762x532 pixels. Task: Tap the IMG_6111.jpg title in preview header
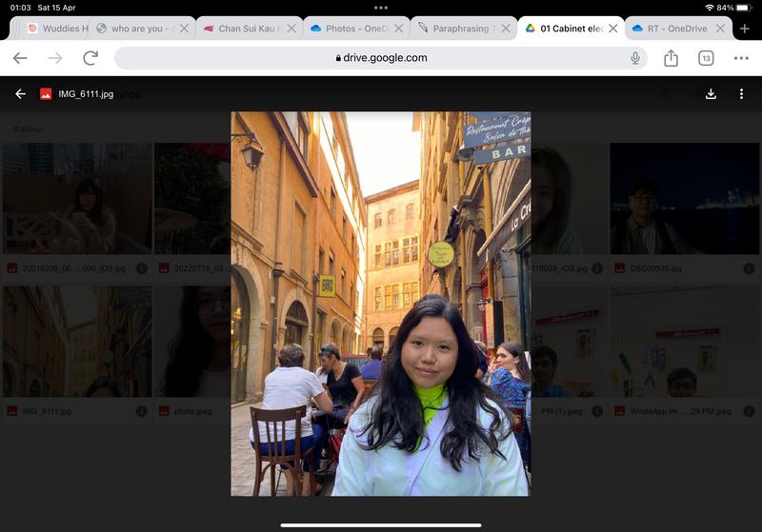tap(86, 94)
